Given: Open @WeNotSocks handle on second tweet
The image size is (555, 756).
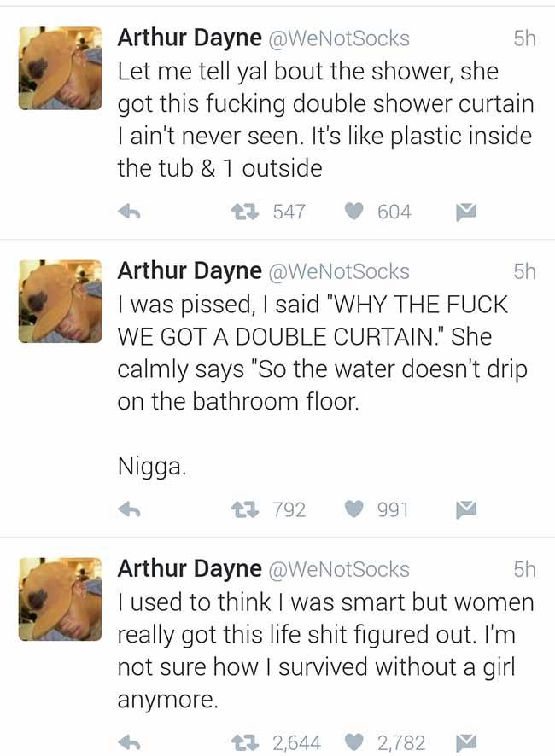Looking at the screenshot, I should click(338, 271).
